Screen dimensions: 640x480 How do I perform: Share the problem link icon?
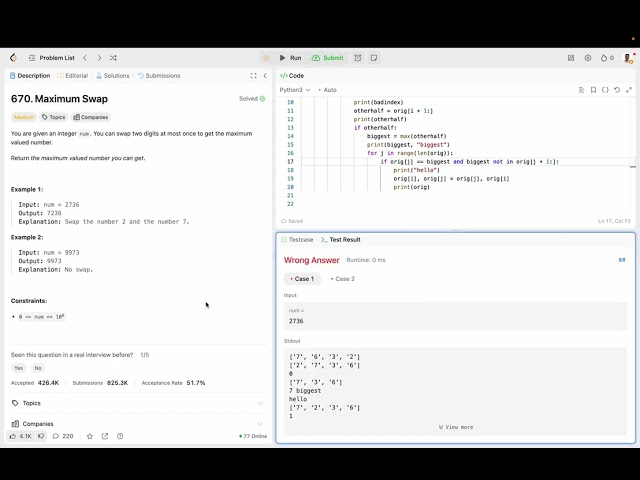click(x=105, y=436)
